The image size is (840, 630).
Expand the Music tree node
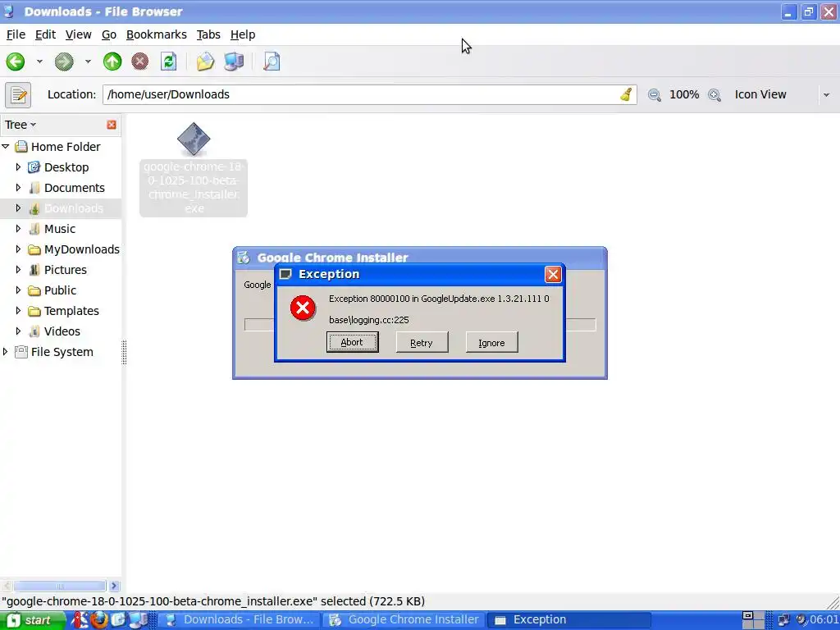coord(18,229)
